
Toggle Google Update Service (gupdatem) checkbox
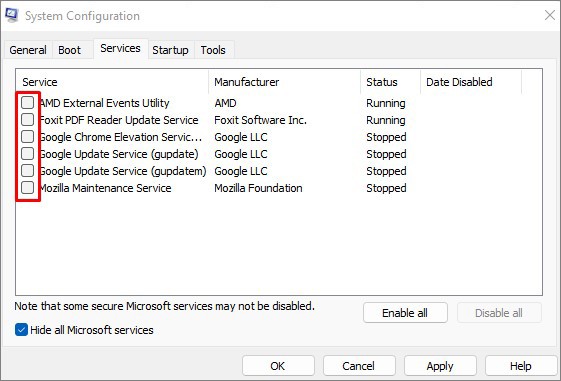point(27,171)
